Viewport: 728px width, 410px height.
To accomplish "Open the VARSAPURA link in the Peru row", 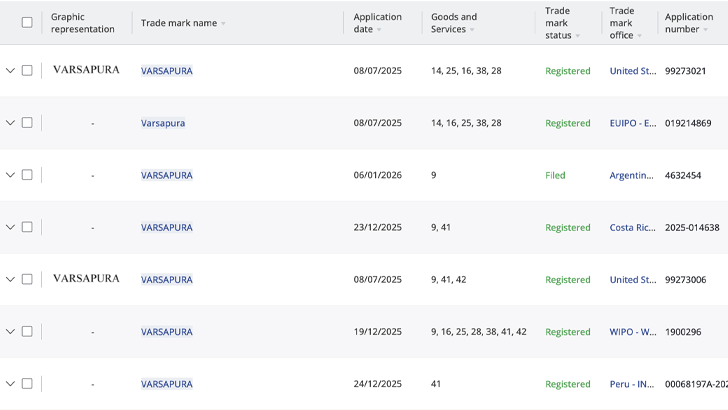I will [167, 384].
